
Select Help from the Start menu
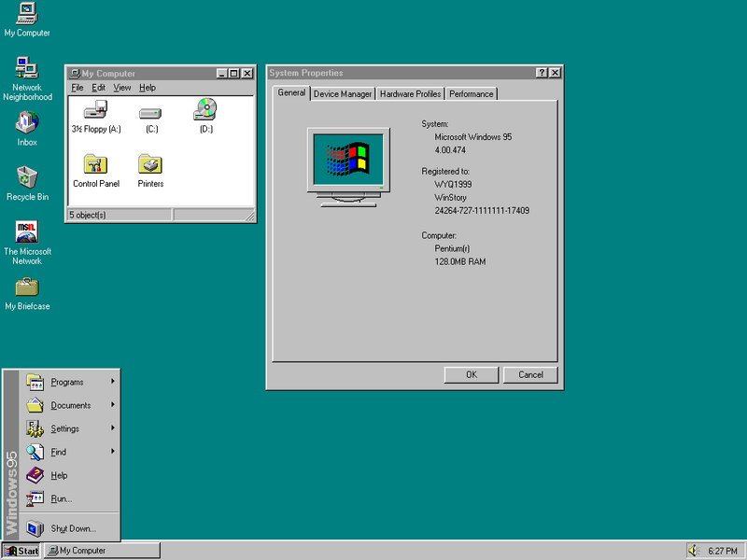59,475
